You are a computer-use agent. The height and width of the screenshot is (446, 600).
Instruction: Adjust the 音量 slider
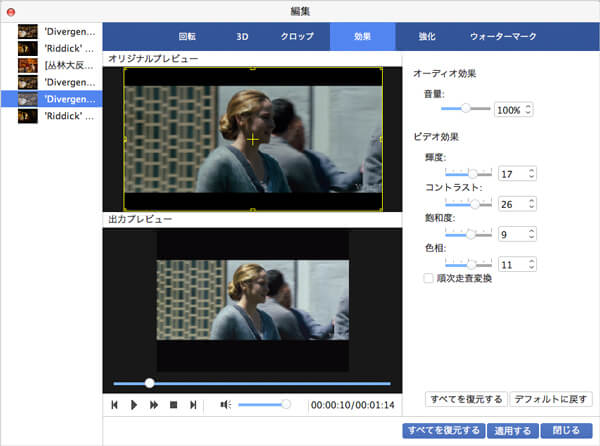point(465,108)
